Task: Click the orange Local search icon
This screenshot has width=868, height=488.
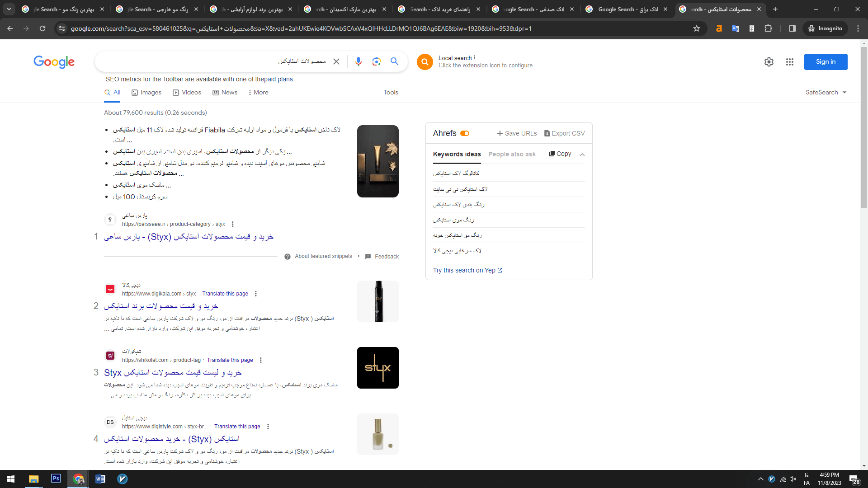Action: click(x=425, y=62)
